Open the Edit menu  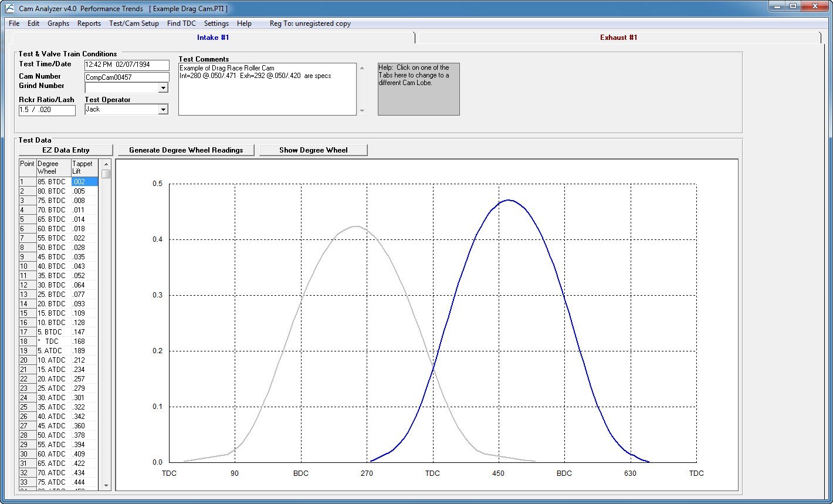(x=33, y=23)
